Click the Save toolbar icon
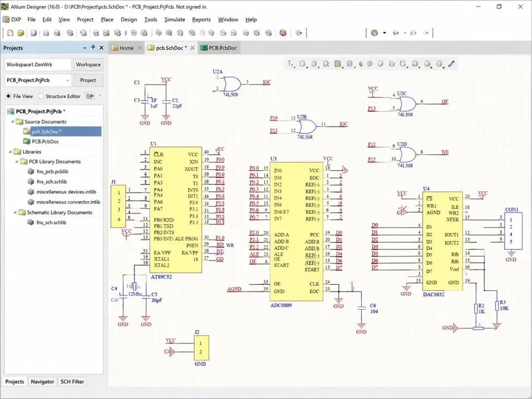 33,33
